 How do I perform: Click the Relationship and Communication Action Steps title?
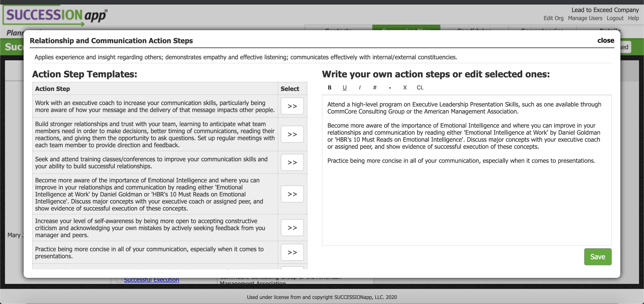111,41
